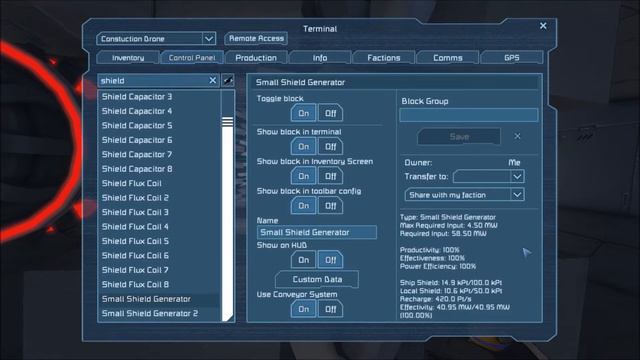Enable Show block in toolbar config
The height and width of the screenshot is (360, 640).
303,205
